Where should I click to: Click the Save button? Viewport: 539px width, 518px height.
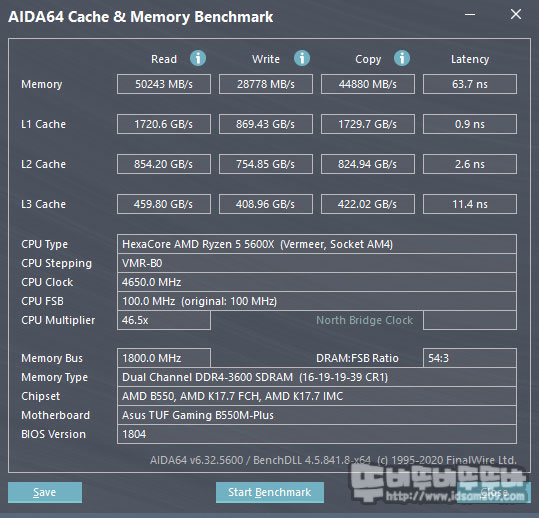(45, 492)
